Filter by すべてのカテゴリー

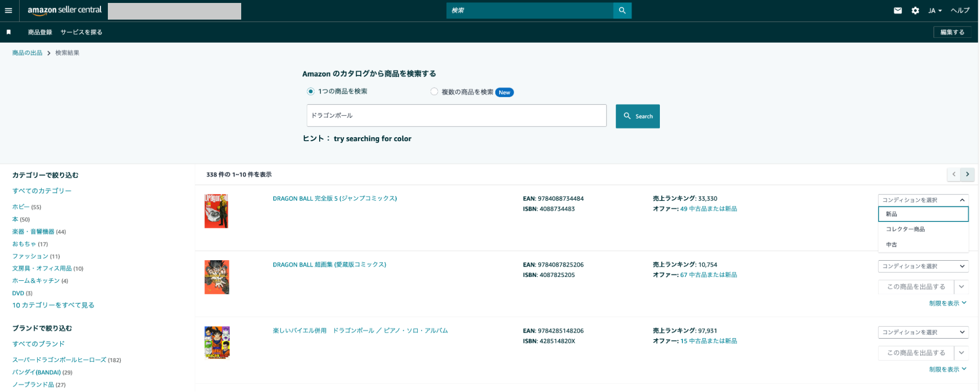tap(42, 191)
